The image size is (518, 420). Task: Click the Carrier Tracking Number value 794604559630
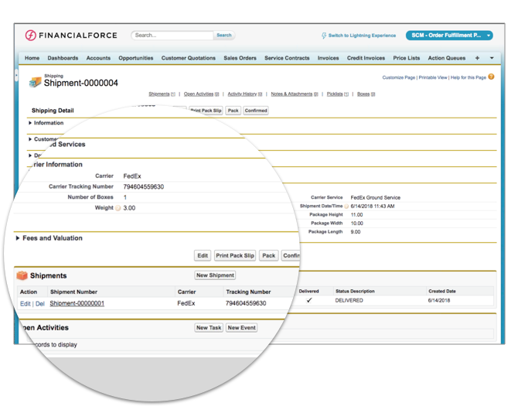(x=143, y=186)
